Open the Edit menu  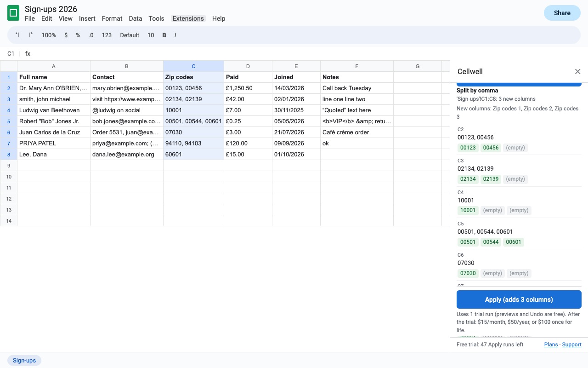click(46, 18)
